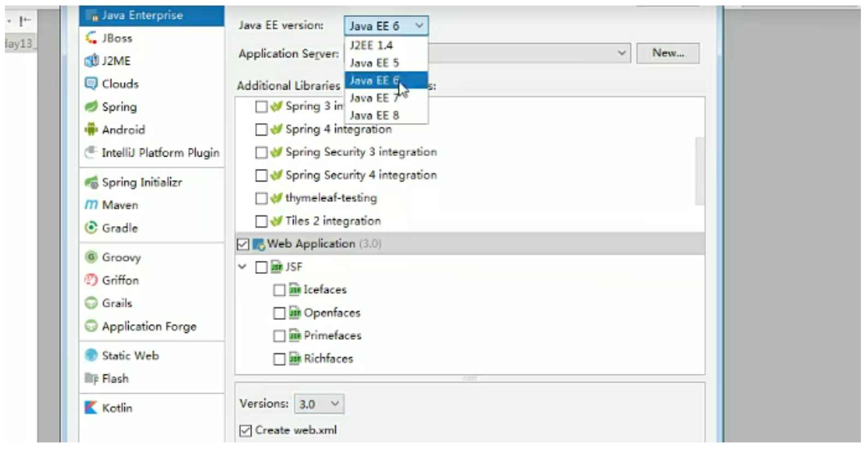Uncheck the Web Application checkbox
Viewport: 868px width, 449px height.
(243, 244)
